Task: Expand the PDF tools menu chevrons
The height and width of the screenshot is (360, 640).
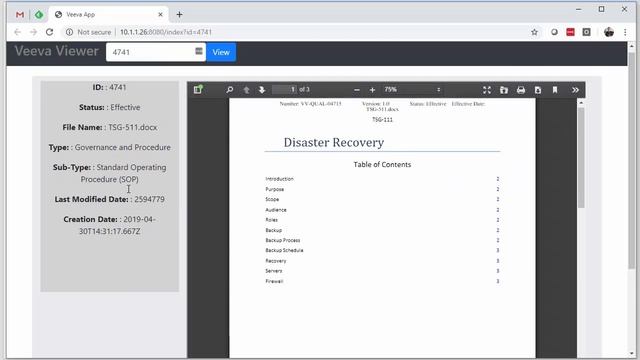Action: (x=575, y=90)
